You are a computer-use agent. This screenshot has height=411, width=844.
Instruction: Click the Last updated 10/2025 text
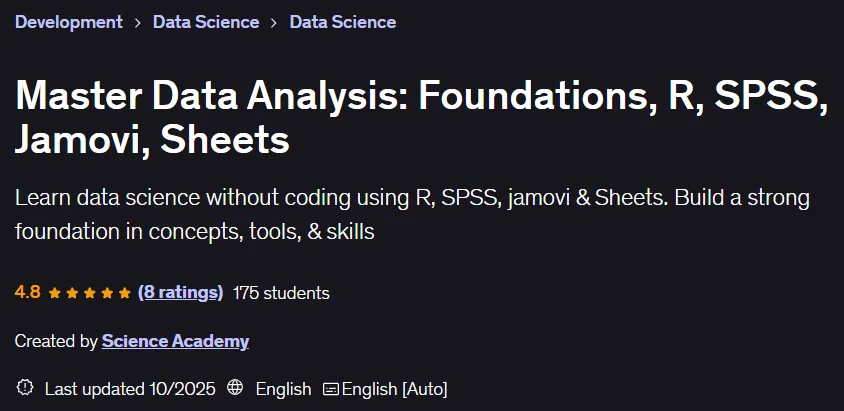(130, 389)
